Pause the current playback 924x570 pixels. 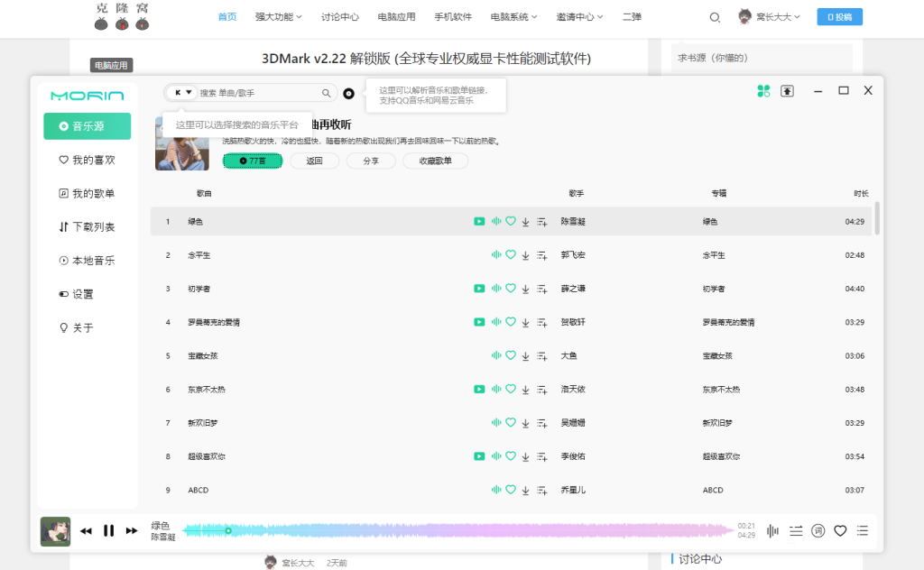[108, 530]
